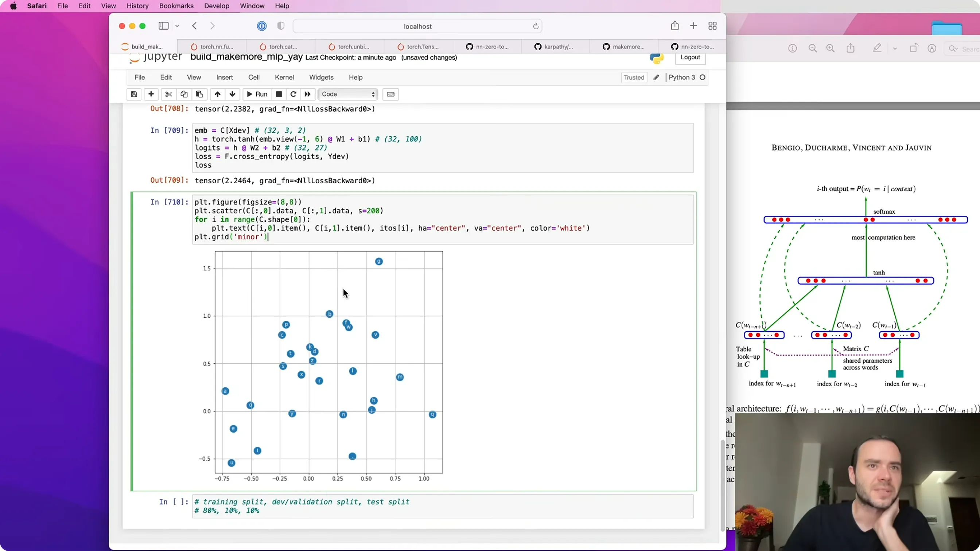Open the cell type Code dropdown
Image resolution: width=980 pixels, height=551 pixels.
(348, 94)
